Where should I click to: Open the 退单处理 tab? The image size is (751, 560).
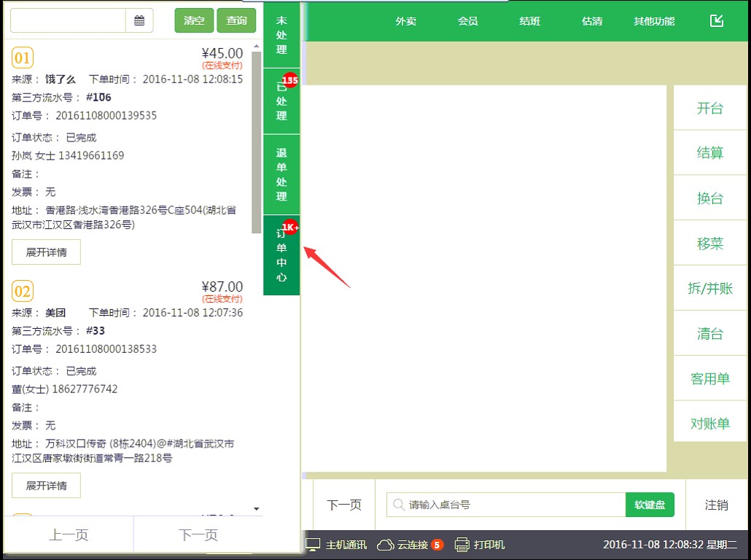[x=281, y=175]
